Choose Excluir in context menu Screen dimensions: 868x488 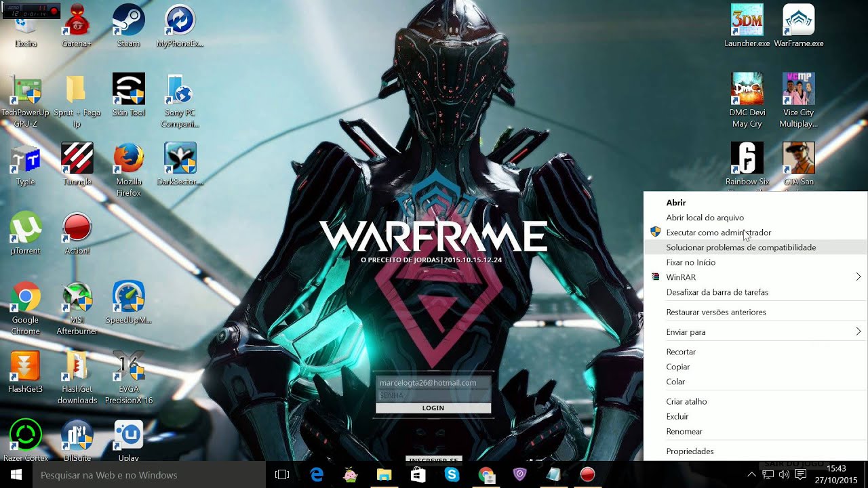(755, 416)
